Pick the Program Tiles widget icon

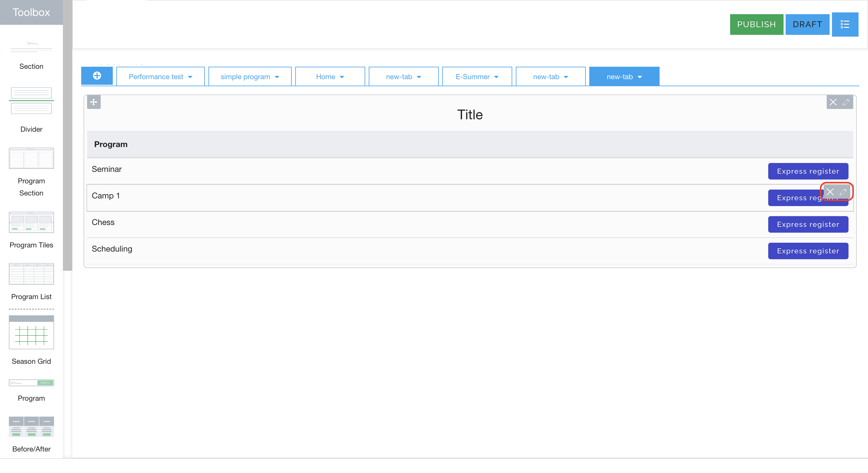[x=31, y=222]
